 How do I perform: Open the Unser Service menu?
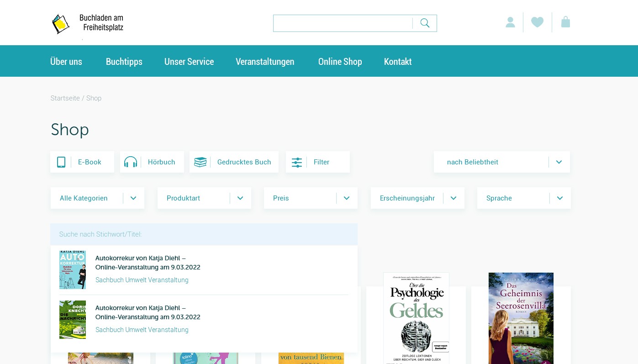click(189, 62)
